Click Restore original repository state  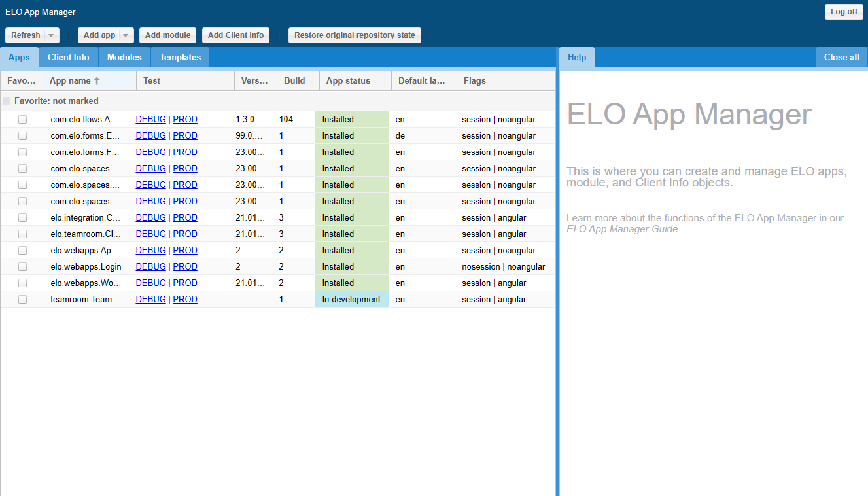[x=355, y=35]
